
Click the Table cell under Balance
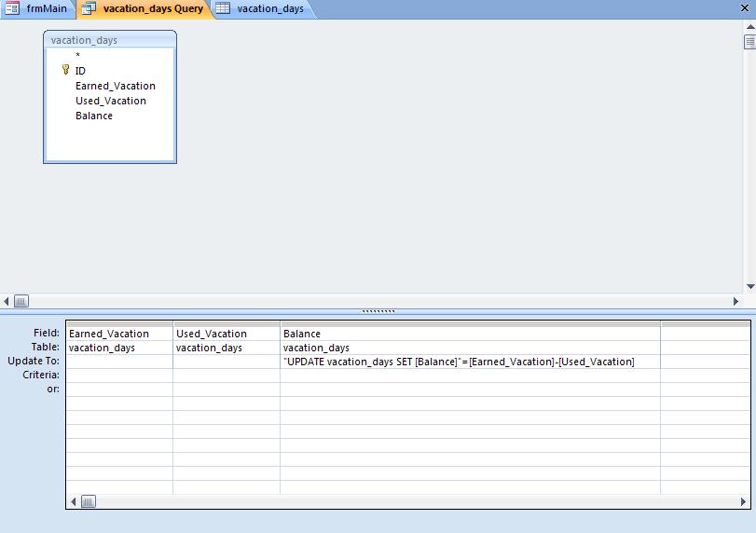point(470,348)
